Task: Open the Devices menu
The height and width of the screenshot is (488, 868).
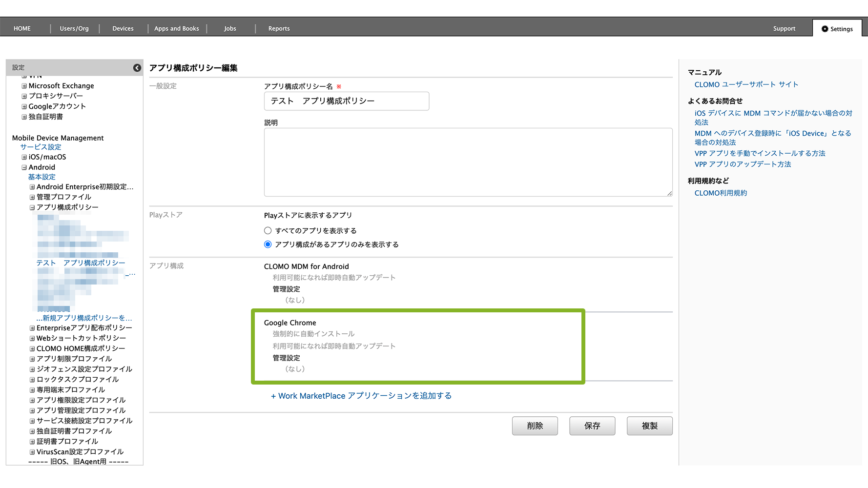Action: (123, 29)
